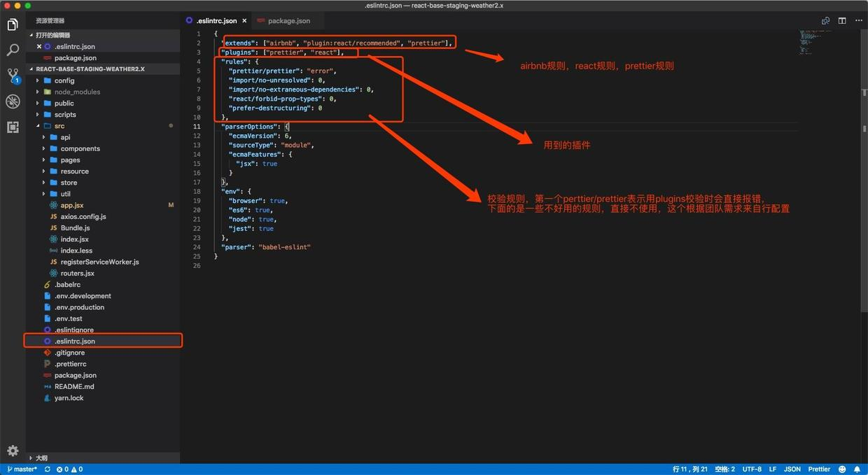Open the Extensions view in activity bar
Screen dimensions: 868x475
[13, 127]
